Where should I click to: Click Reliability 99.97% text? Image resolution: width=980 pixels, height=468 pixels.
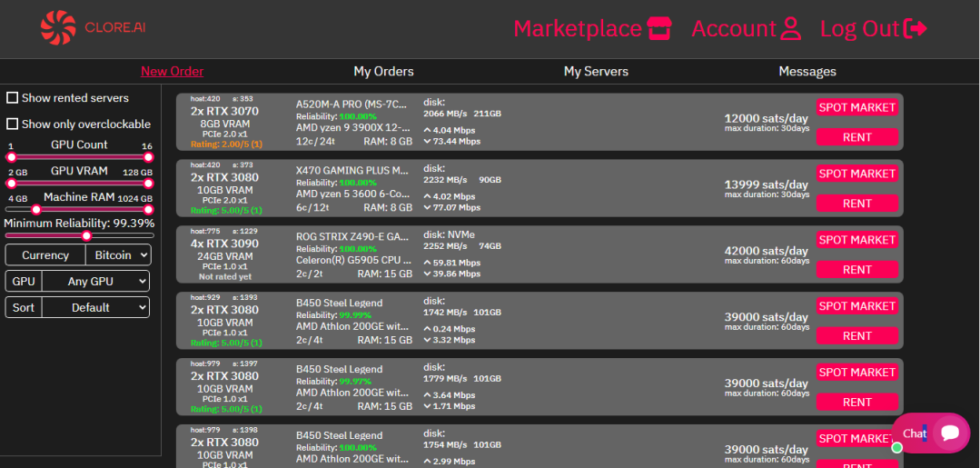tap(333, 382)
